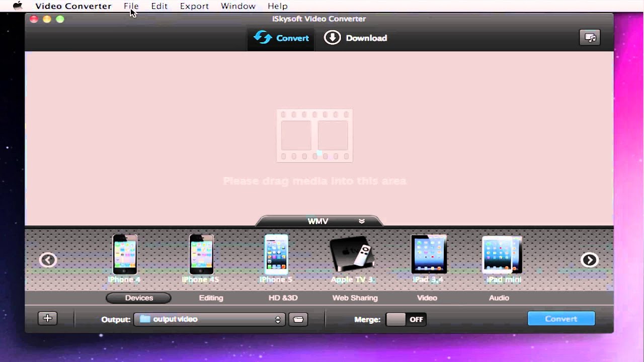Viewport: 644px width, 362px height.
Task: Select the Audio category tab
Action: pyautogui.click(x=499, y=298)
